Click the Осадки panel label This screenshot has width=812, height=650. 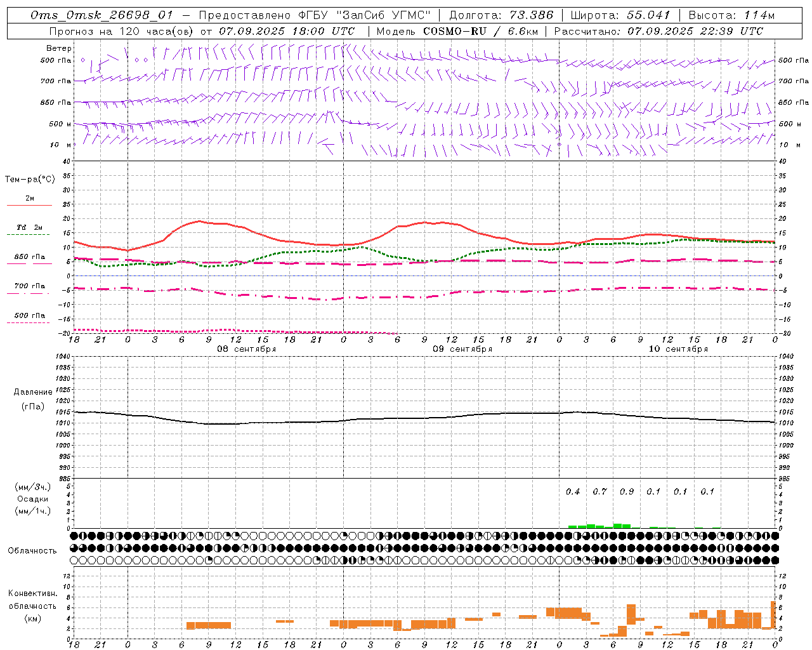point(33,499)
